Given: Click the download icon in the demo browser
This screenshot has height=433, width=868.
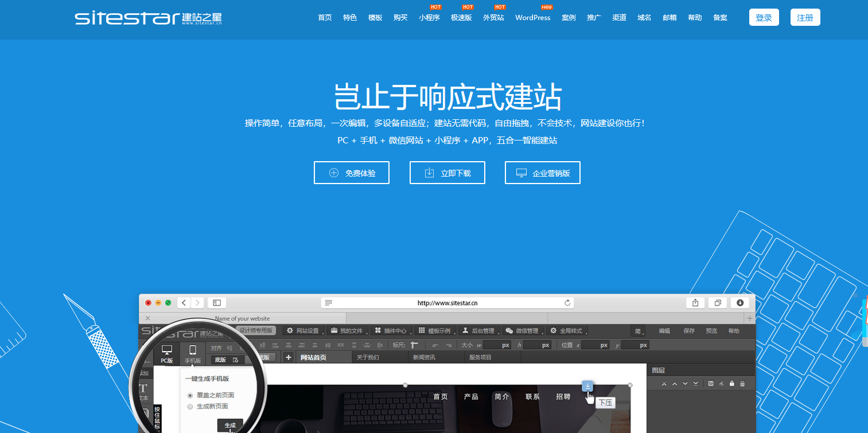Looking at the screenshot, I should click(740, 302).
